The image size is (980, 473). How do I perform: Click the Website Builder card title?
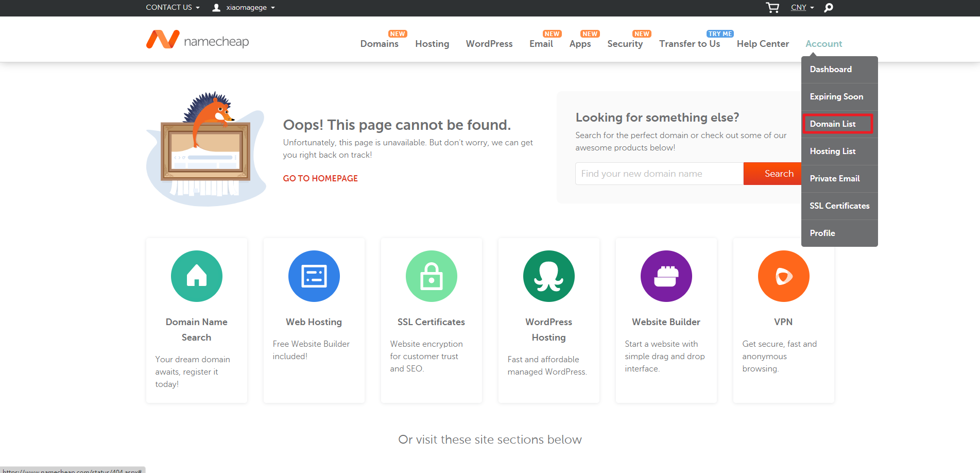click(666, 322)
